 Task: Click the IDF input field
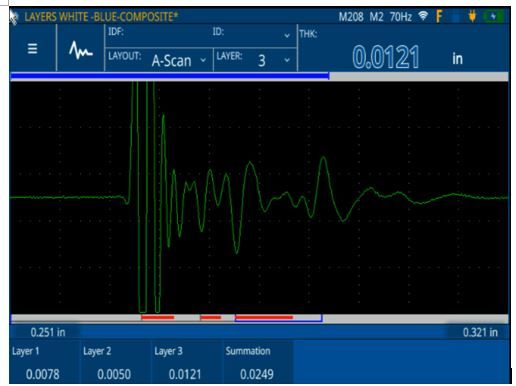pos(158,35)
